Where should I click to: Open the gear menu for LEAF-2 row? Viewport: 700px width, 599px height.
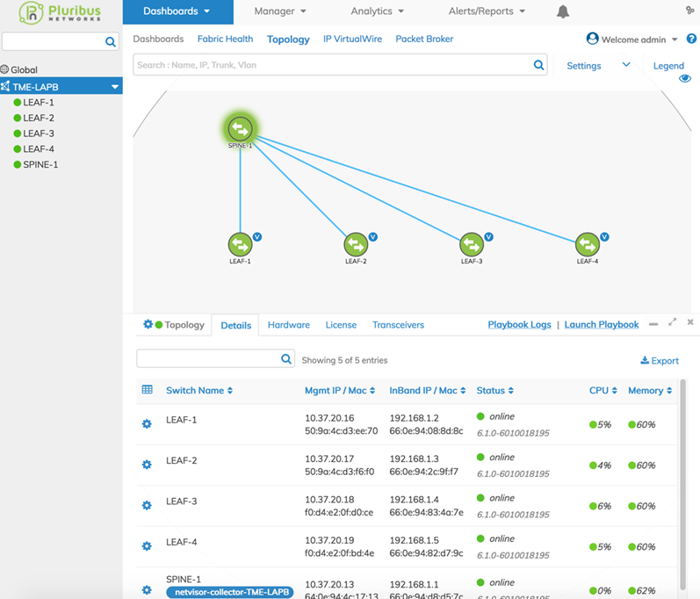tap(147, 465)
